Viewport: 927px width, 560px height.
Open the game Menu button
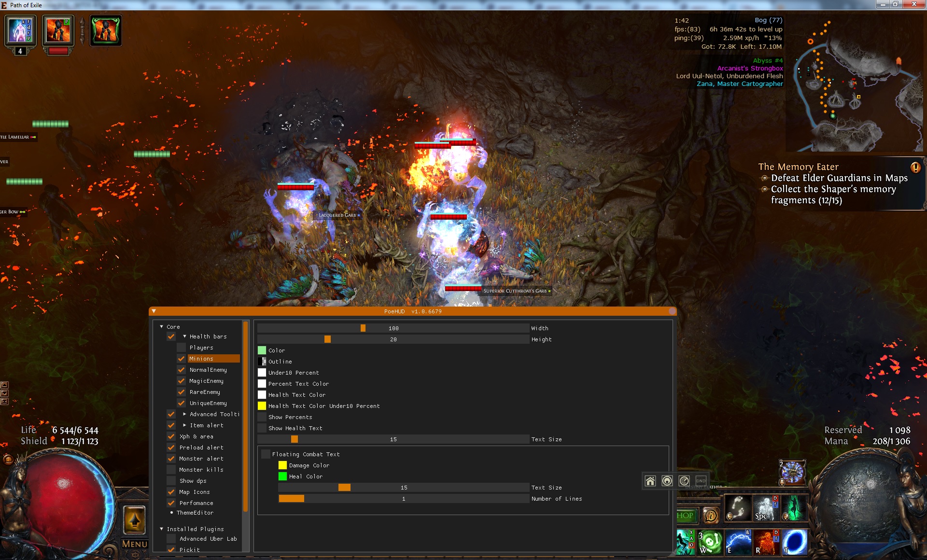coord(134,544)
